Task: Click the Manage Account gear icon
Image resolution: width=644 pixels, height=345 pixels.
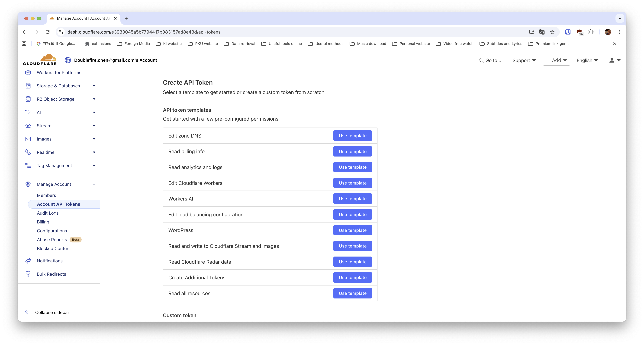Action: 28,184
